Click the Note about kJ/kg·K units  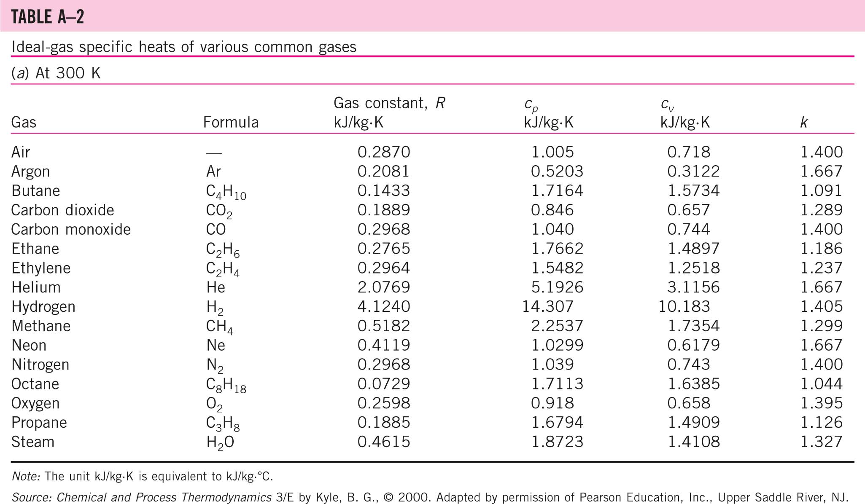tap(143, 476)
